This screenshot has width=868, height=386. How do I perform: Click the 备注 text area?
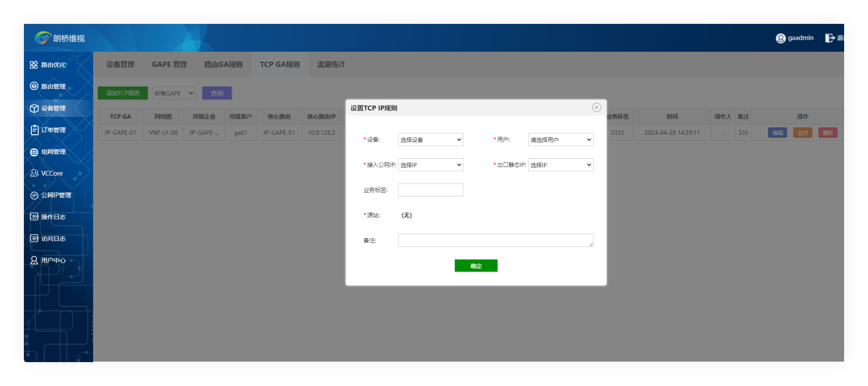point(495,241)
